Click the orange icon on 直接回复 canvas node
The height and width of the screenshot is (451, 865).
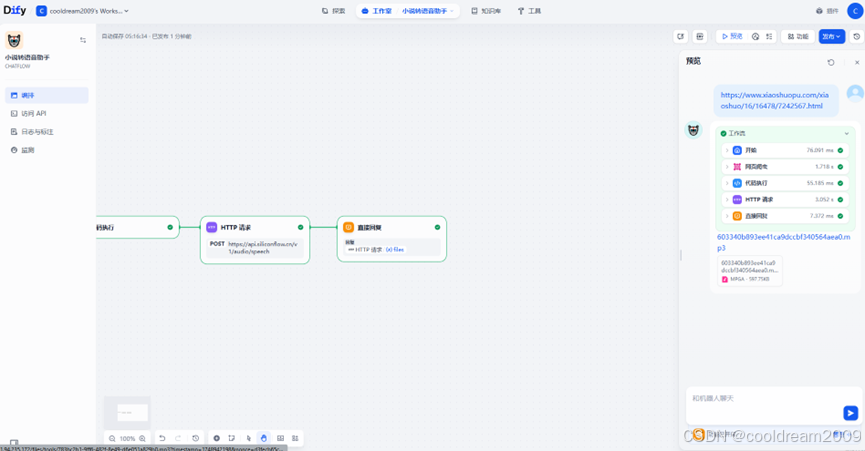pyautogui.click(x=348, y=227)
